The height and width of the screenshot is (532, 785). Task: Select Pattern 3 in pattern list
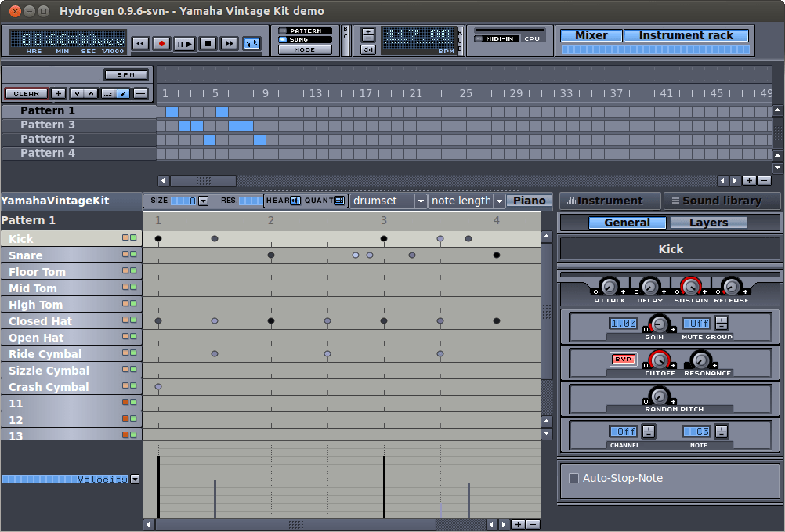coord(79,125)
